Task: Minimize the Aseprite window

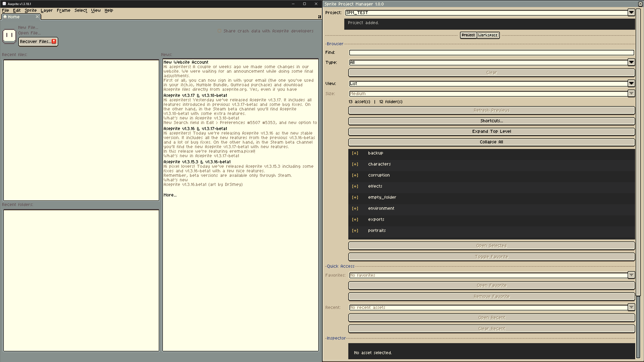Action: coord(293,4)
